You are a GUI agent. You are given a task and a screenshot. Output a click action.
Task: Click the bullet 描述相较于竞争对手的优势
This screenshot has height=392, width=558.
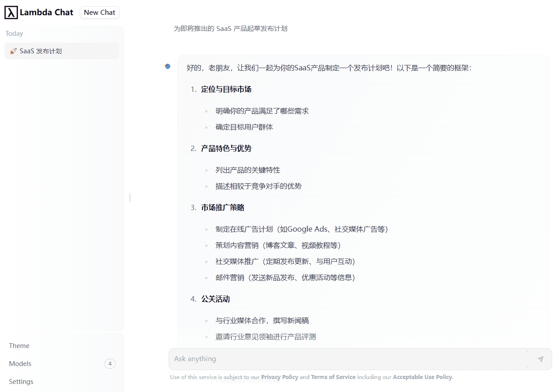click(x=259, y=186)
